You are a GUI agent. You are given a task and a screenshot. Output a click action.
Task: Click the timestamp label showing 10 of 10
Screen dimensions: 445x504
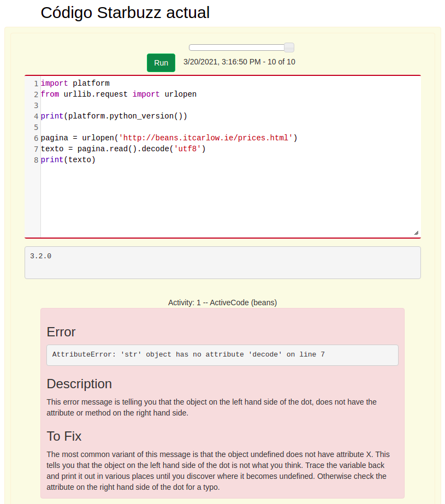(239, 62)
